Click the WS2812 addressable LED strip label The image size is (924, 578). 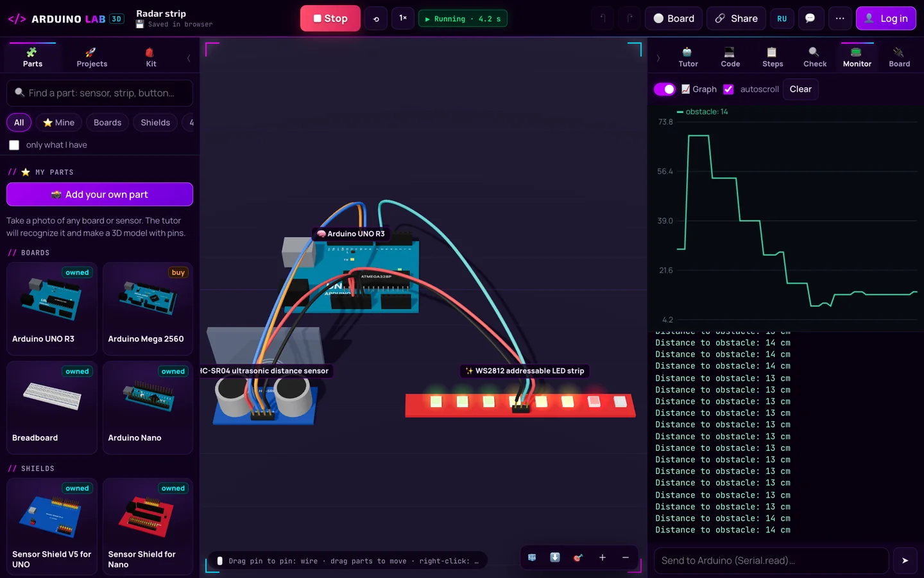[524, 371]
